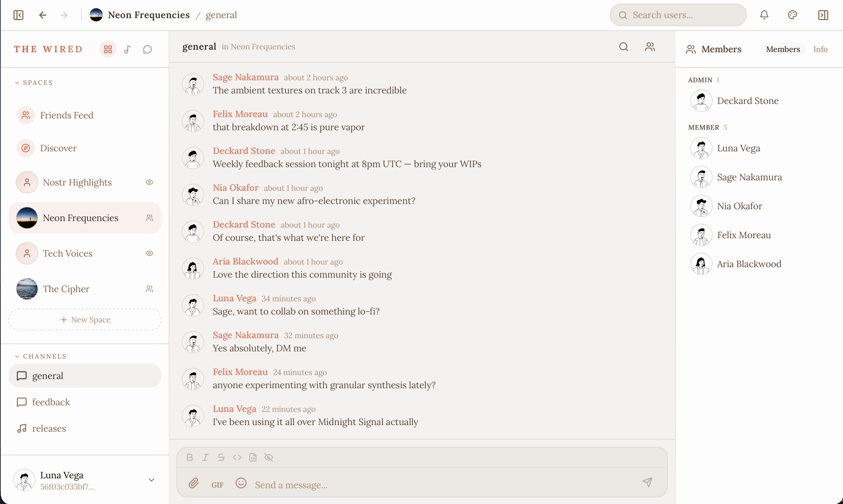Collapse the Spaces section
Viewport: 843px width, 504px height.
pos(17,83)
